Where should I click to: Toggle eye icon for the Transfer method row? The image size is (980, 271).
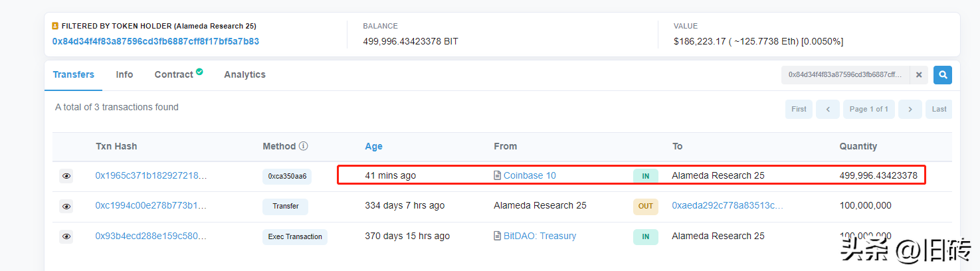click(66, 206)
